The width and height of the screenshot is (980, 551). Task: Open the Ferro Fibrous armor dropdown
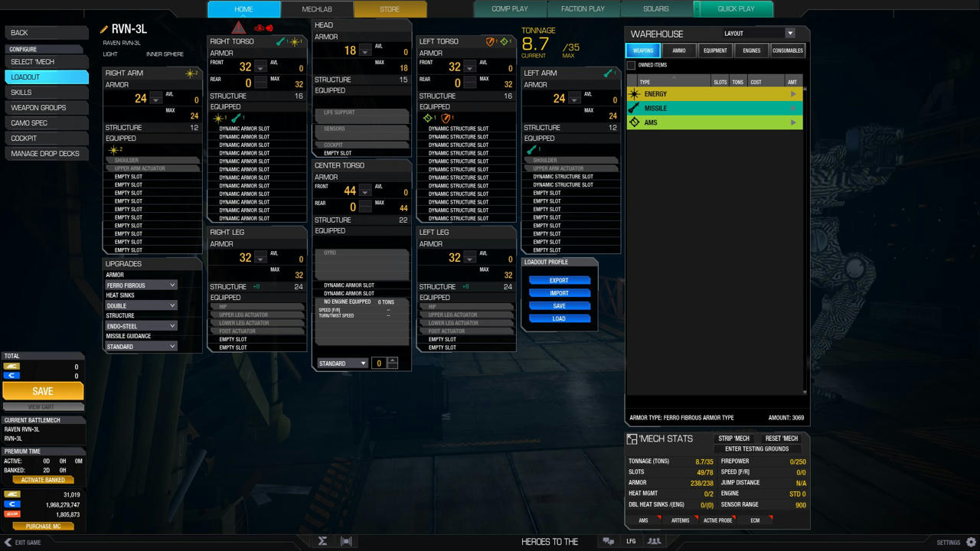point(141,285)
